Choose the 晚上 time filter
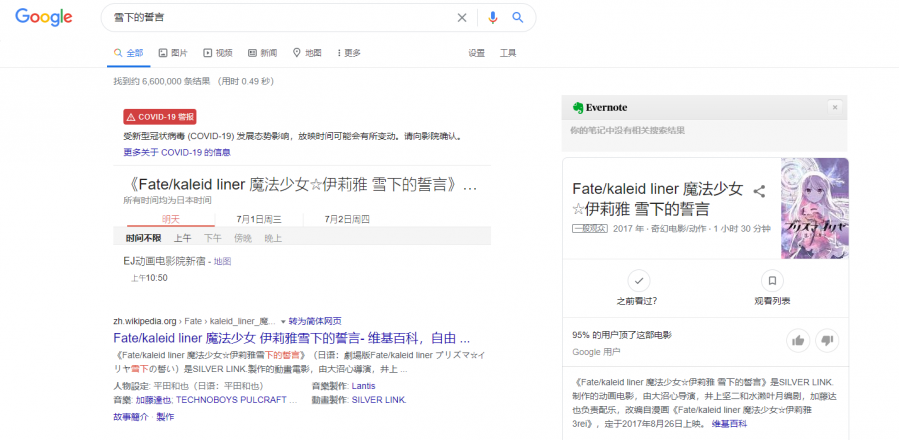The image size is (899, 440). (x=273, y=238)
